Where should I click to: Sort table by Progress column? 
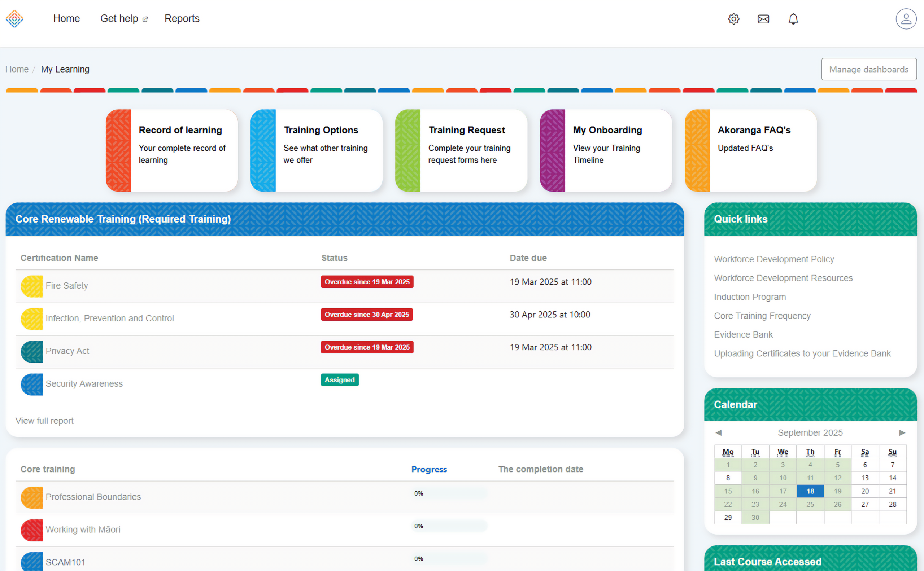point(429,469)
